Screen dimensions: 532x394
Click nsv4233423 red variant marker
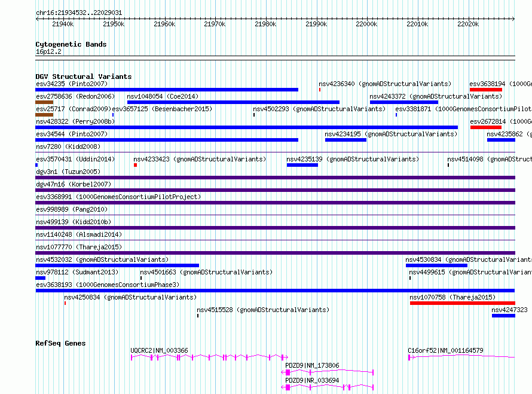pyautogui.click(x=135, y=165)
